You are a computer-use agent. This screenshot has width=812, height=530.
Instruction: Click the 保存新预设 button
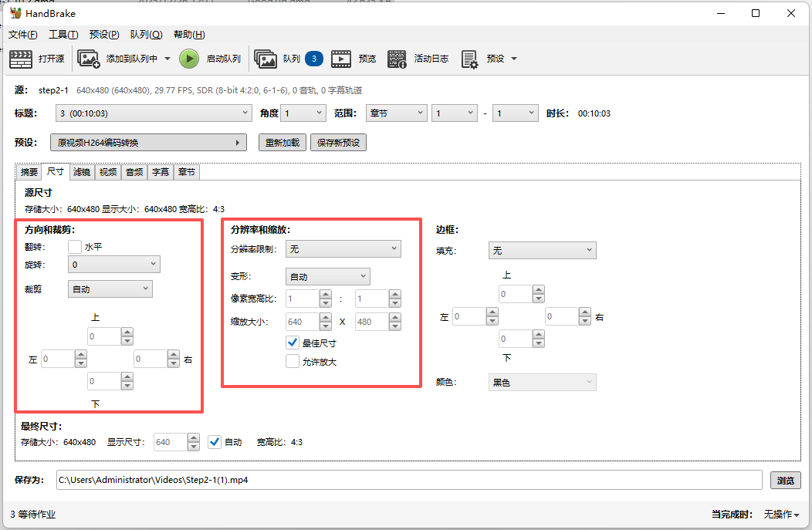tap(338, 143)
